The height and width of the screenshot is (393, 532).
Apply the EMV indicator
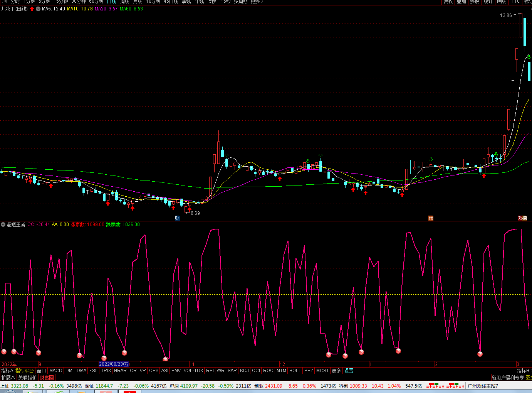click(176, 371)
